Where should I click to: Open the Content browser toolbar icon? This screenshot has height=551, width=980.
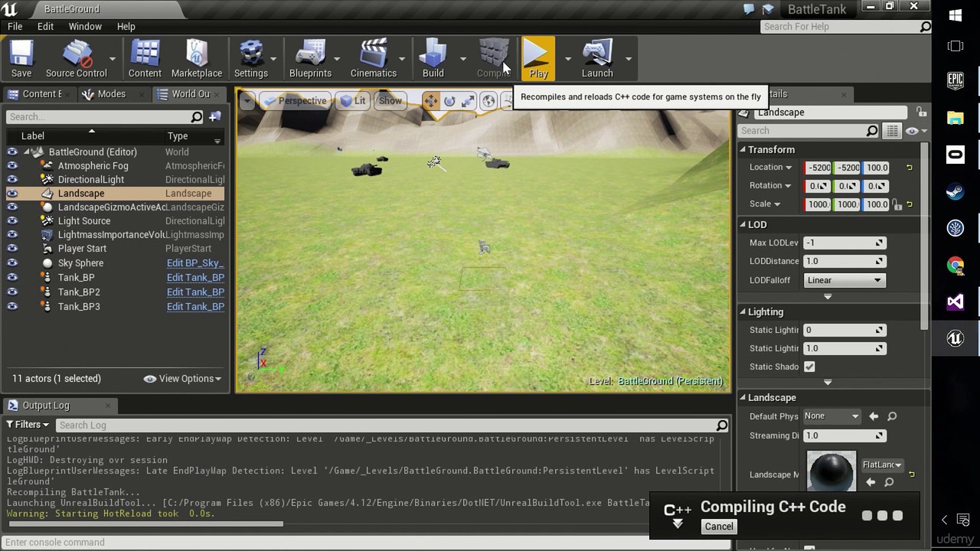click(x=145, y=59)
